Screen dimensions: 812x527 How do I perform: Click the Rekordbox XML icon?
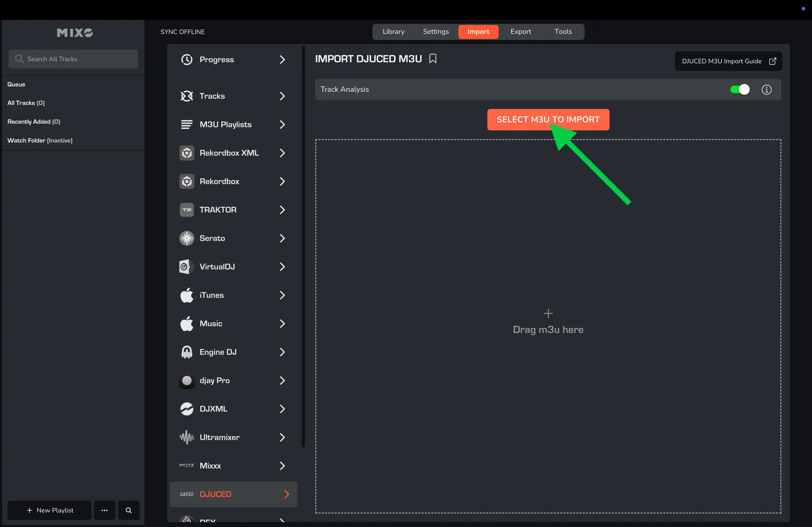[x=187, y=153]
